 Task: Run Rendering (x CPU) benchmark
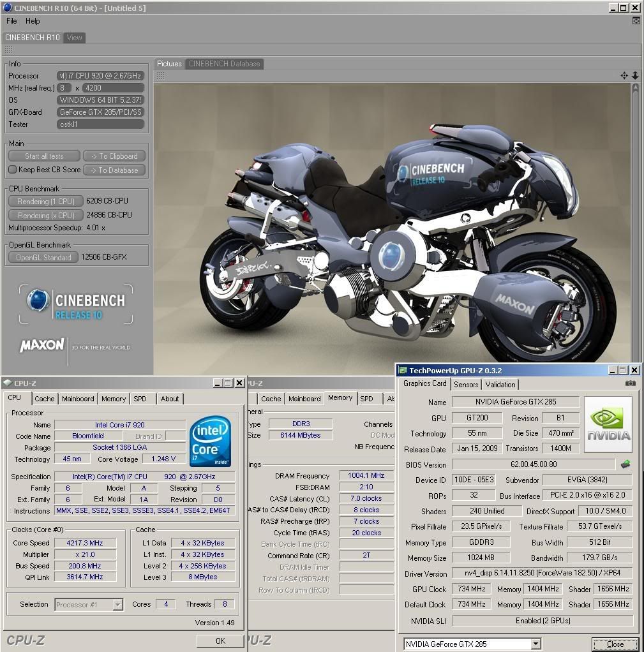coord(46,216)
